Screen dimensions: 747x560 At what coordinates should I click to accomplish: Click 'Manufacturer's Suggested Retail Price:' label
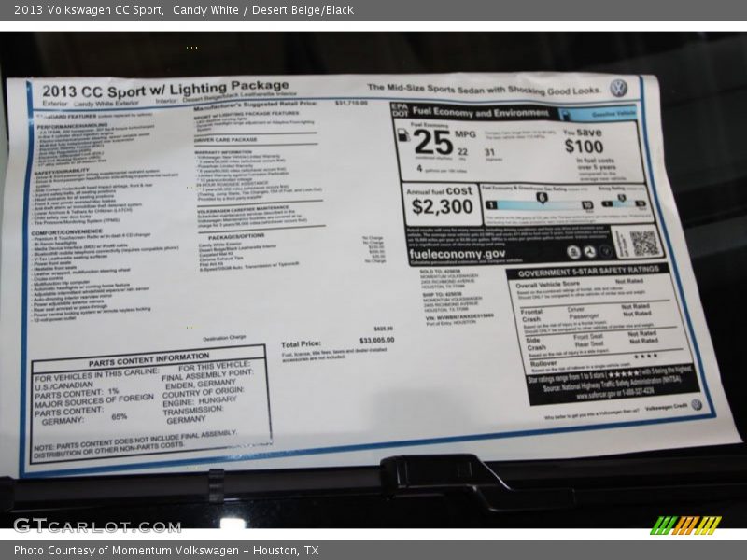click(x=255, y=105)
